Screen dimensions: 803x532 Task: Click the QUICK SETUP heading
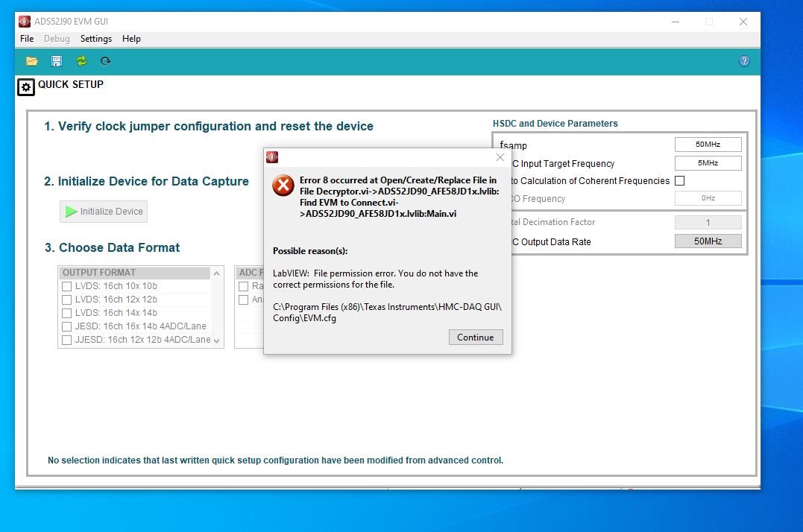tap(71, 84)
